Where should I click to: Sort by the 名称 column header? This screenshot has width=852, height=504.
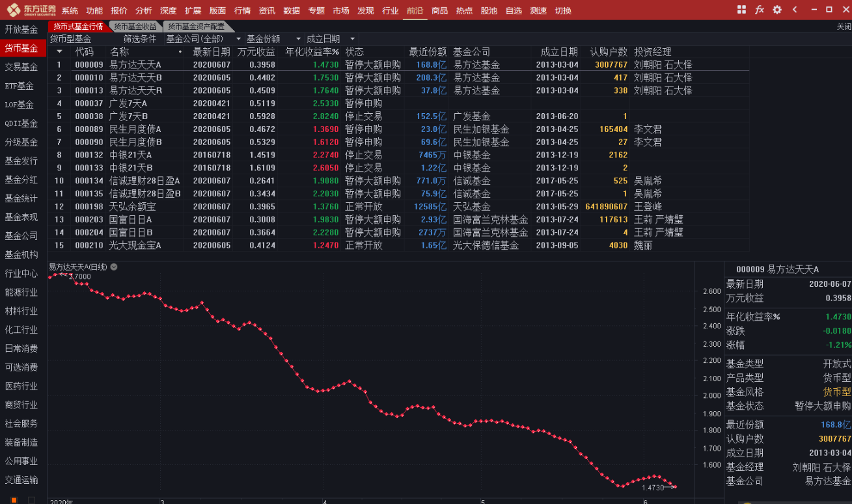tap(119, 51)
